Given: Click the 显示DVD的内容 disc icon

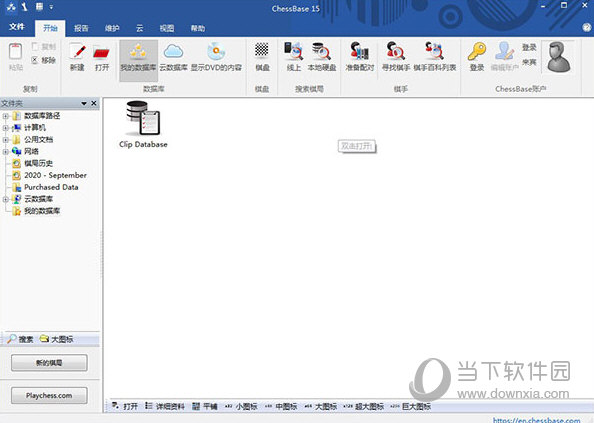Looking at the screenshot, I should point(216,57).
